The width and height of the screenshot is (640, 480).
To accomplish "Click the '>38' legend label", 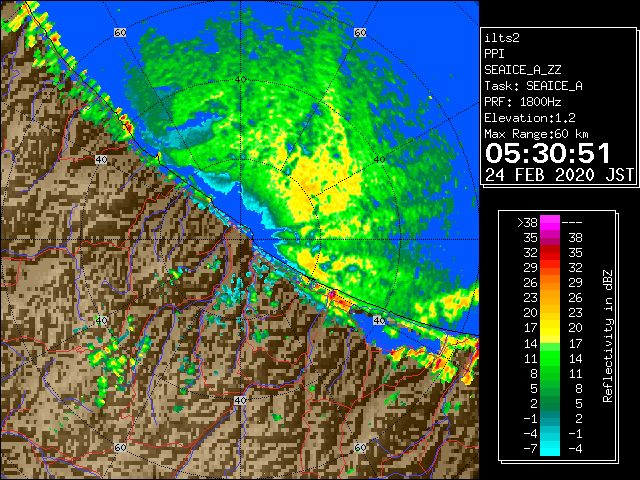I will 527,223.
